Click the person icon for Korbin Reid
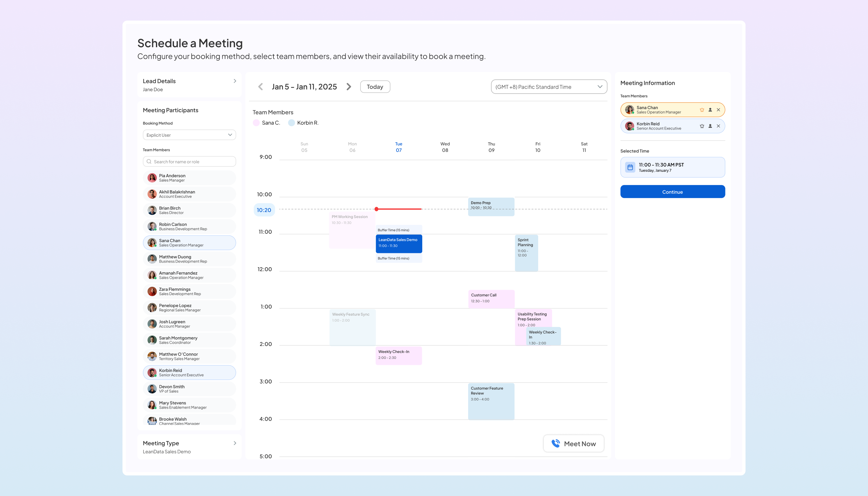Viewport: 868px width, 496px height. tap(710, 126)
